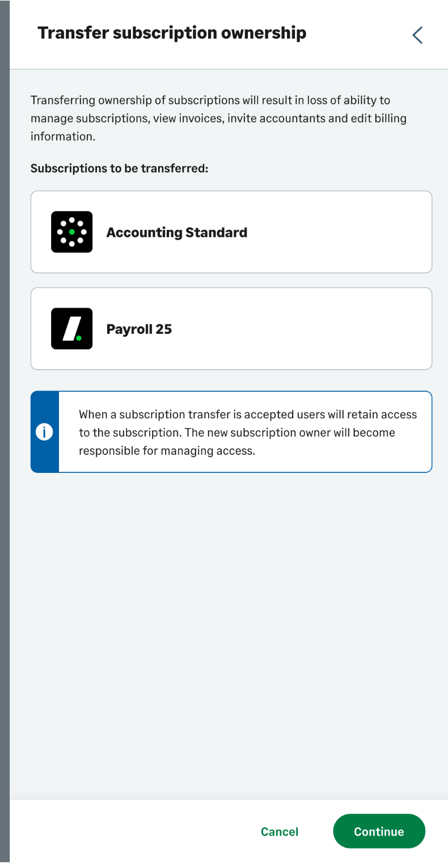The height and width of the screenshot is (868, 448).
Task: Click the Accounting Standard product logo
Action: click(71, 232)
